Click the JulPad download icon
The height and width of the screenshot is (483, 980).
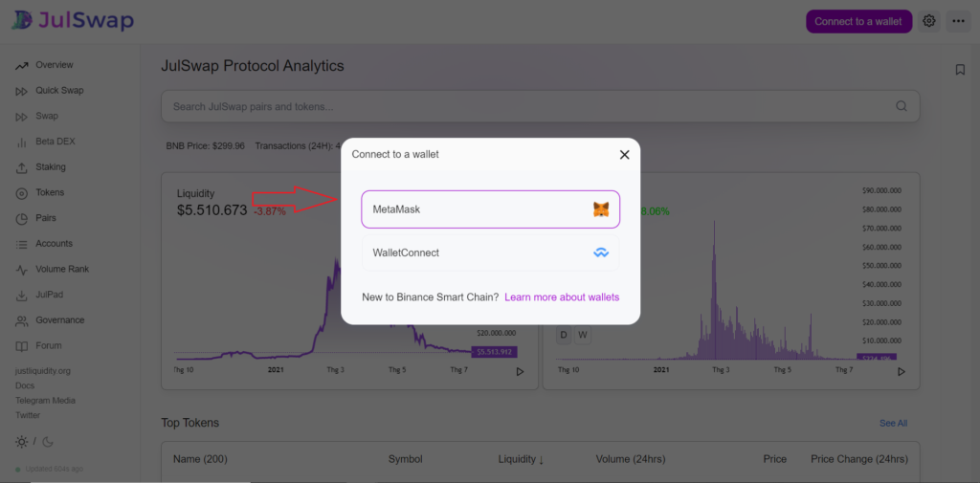(x=22, y=296)
